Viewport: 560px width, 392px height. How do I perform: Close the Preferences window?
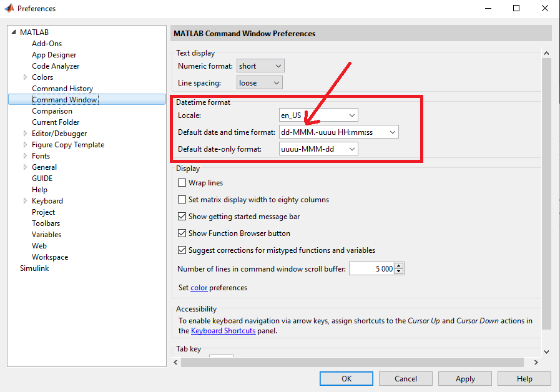point(544,8)
